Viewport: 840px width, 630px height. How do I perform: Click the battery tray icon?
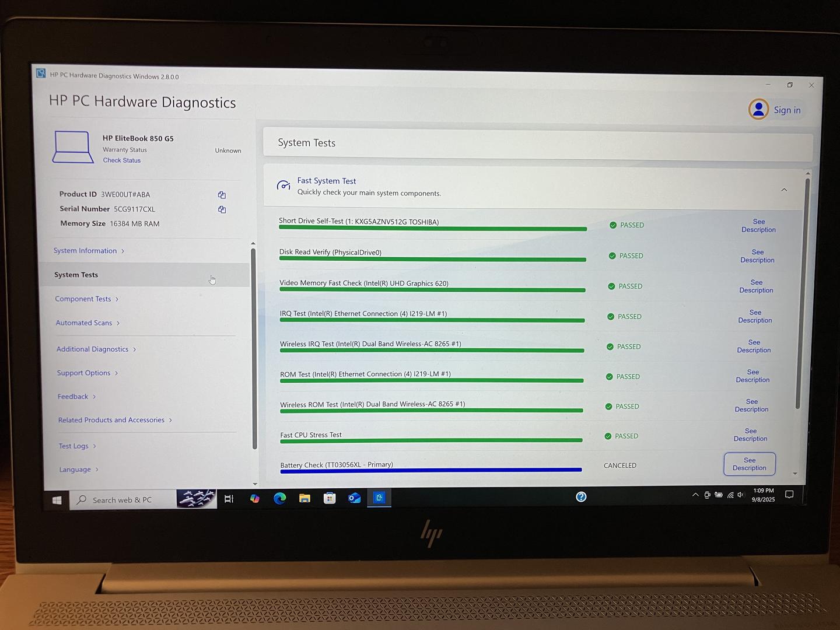point(719,495)
